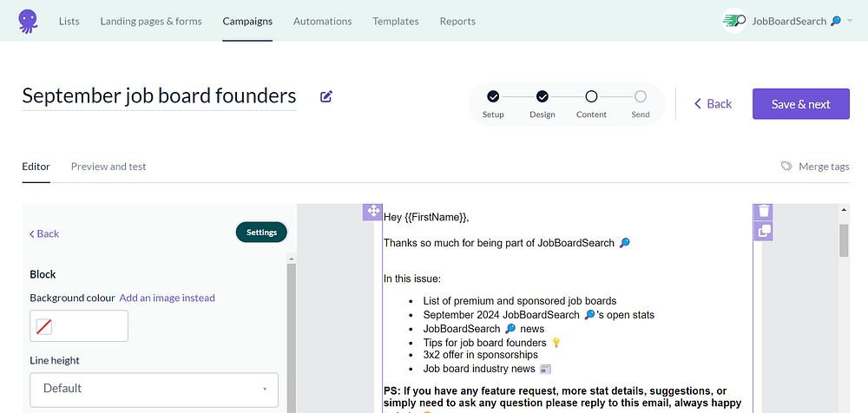868x413 pixels.
Task: Click the Hey {{FirstName}}, line
Action: coord(426,218)
